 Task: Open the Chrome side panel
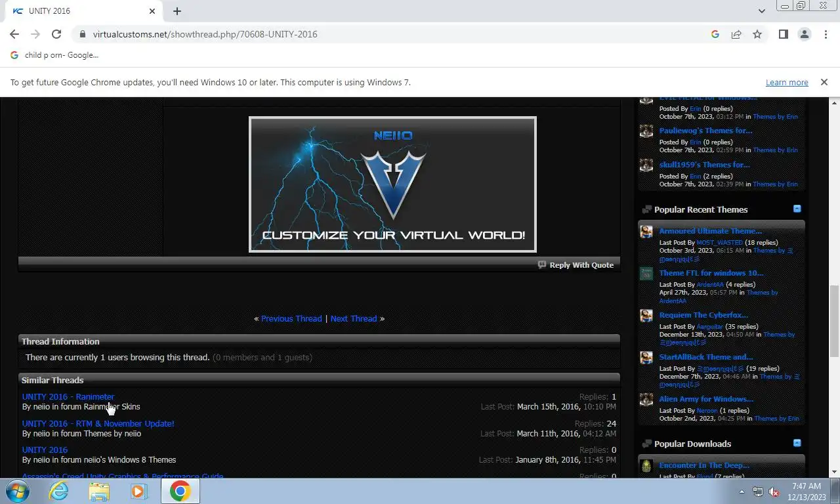coord(783,34)
